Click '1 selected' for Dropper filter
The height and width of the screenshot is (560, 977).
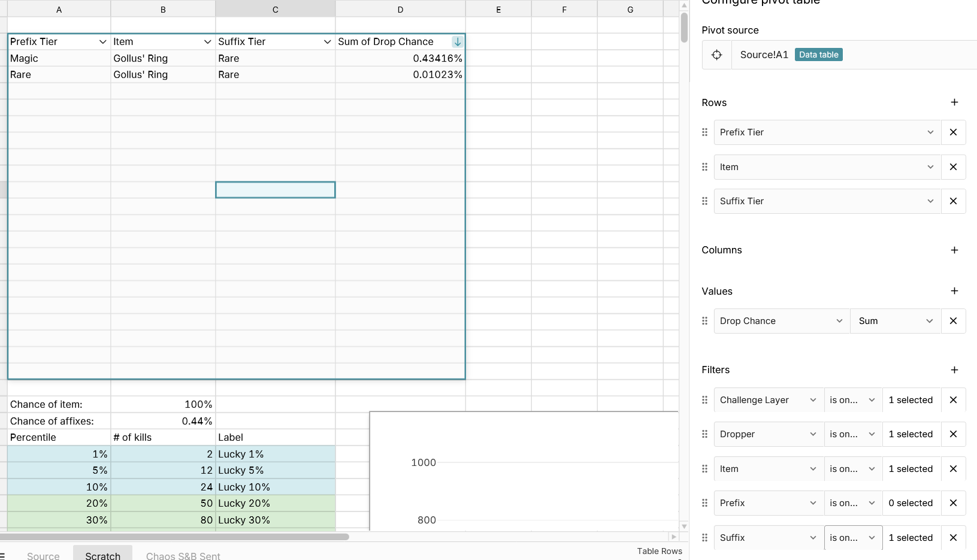(910, 434)
